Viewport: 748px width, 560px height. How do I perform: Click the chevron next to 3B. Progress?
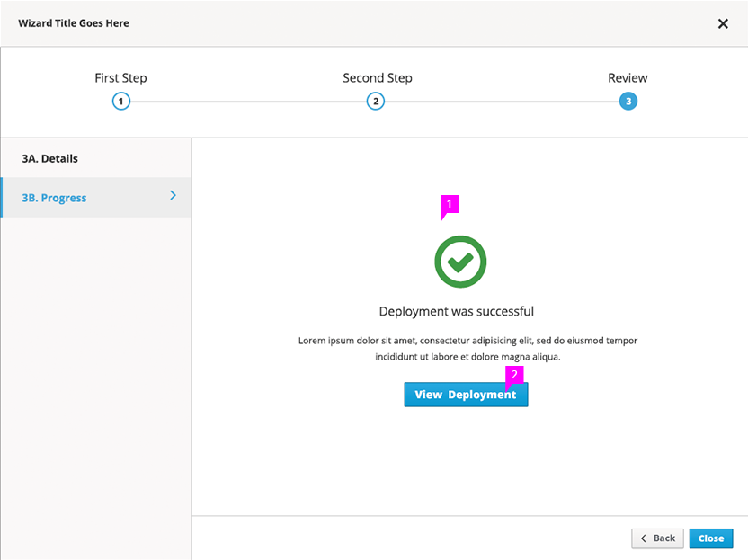(174, 195)
